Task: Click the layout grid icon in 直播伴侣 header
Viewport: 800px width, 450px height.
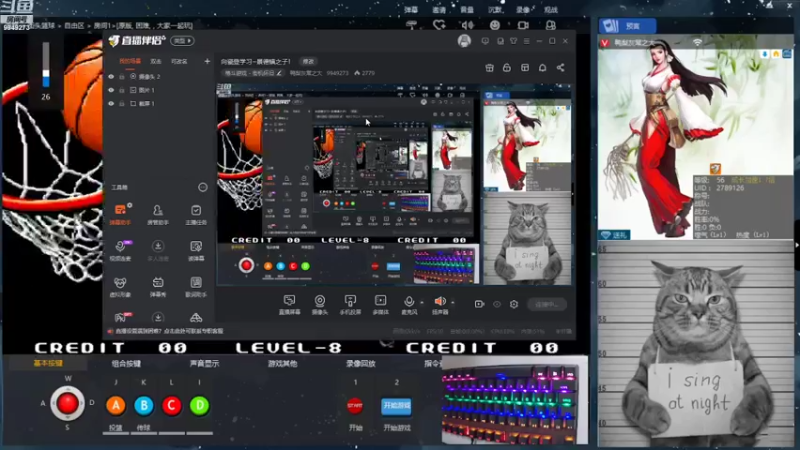Action: [x=525, y=68]
